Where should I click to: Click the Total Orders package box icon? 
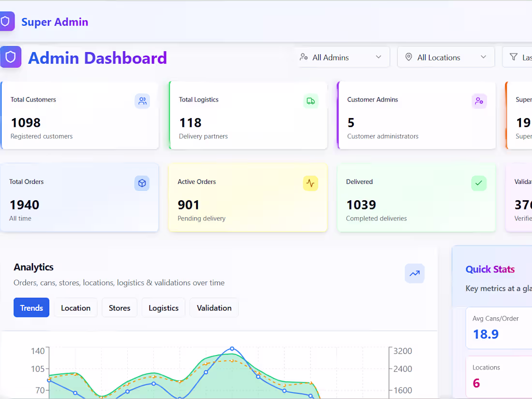[x=142, y=183]
